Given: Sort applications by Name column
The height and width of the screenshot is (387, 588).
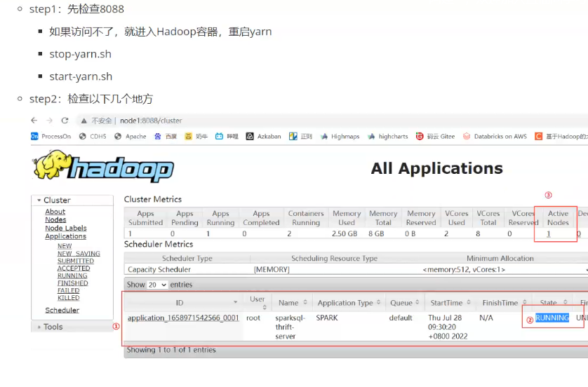Looking at the screenshot, I should pyautogui.click(x=293, y=303).
